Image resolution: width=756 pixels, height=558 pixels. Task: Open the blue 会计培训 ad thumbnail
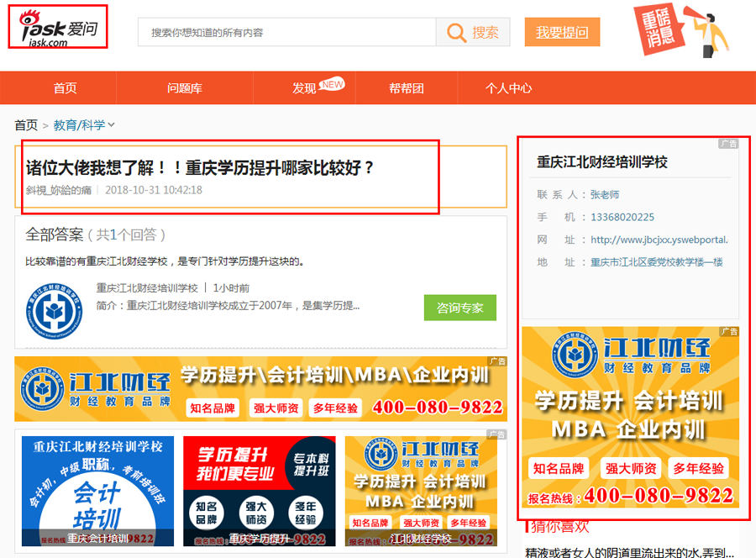(x=98, y=491)
